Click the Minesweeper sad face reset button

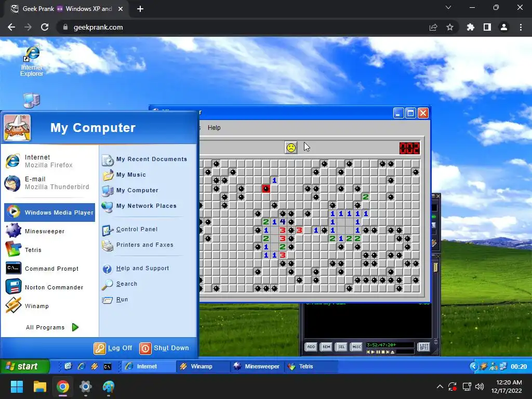[x=291, y=148]
